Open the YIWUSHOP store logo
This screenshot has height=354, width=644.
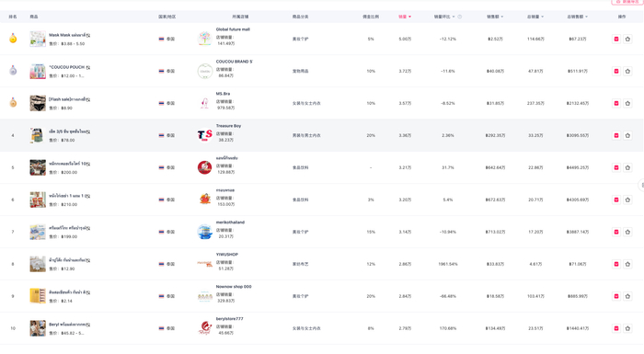click(204, 264)
